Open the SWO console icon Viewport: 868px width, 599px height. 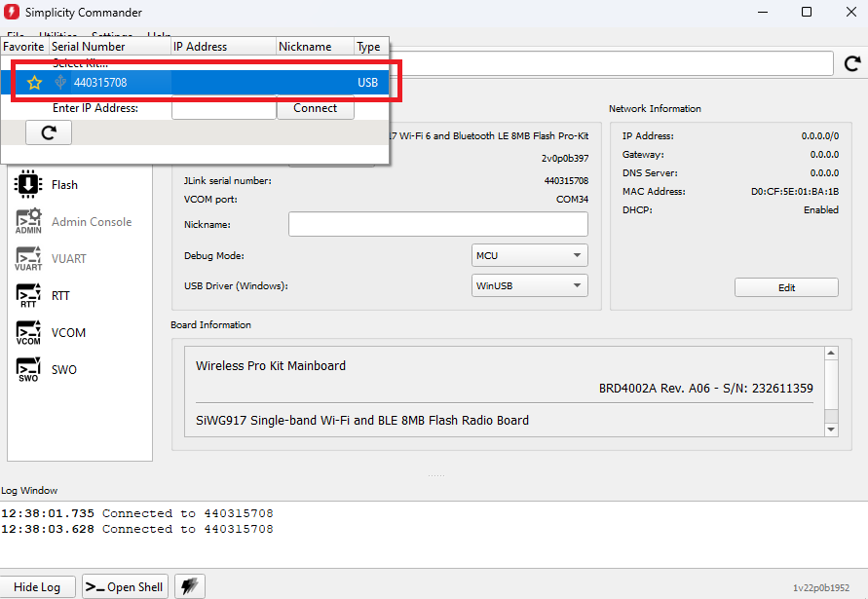[28, 369]
